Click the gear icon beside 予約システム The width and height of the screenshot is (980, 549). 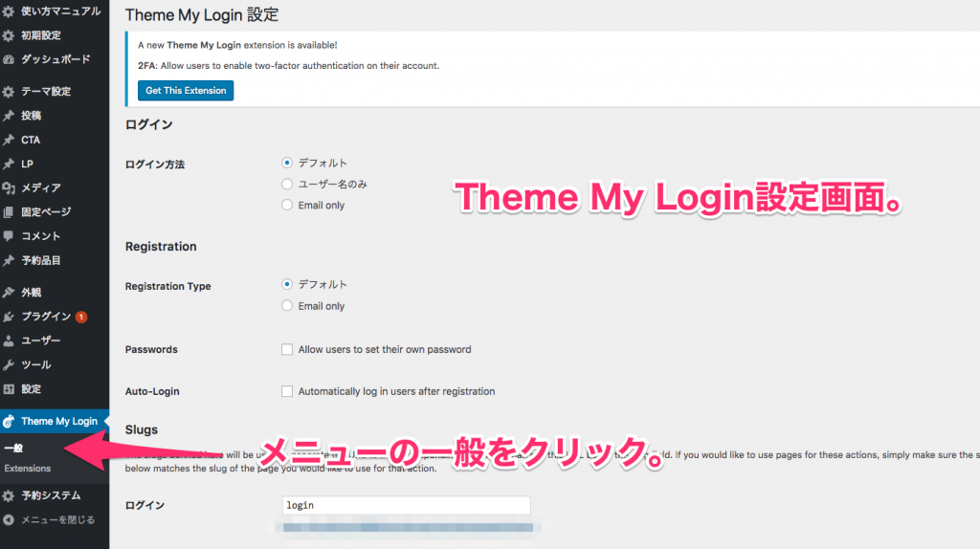pos(8,495)
